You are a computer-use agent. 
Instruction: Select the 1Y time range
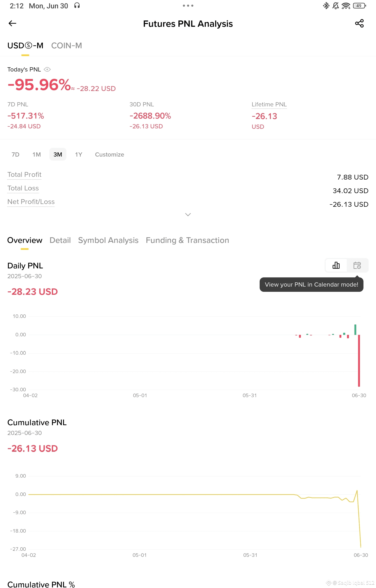click(78, 154)
